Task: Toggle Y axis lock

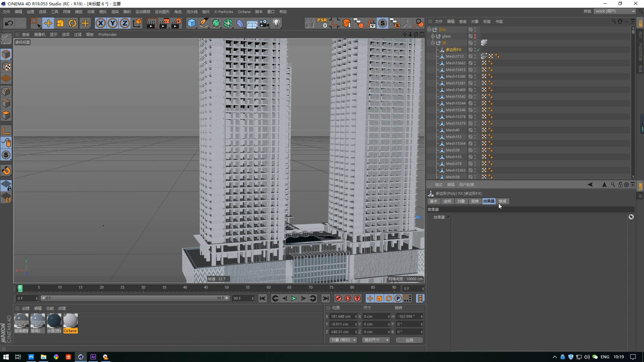Action: coord(113,23)
